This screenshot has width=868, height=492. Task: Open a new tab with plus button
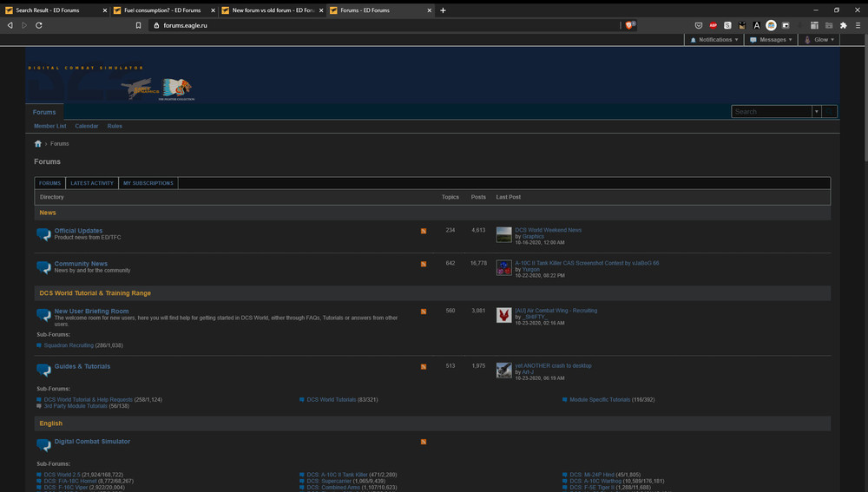point(443,10)
